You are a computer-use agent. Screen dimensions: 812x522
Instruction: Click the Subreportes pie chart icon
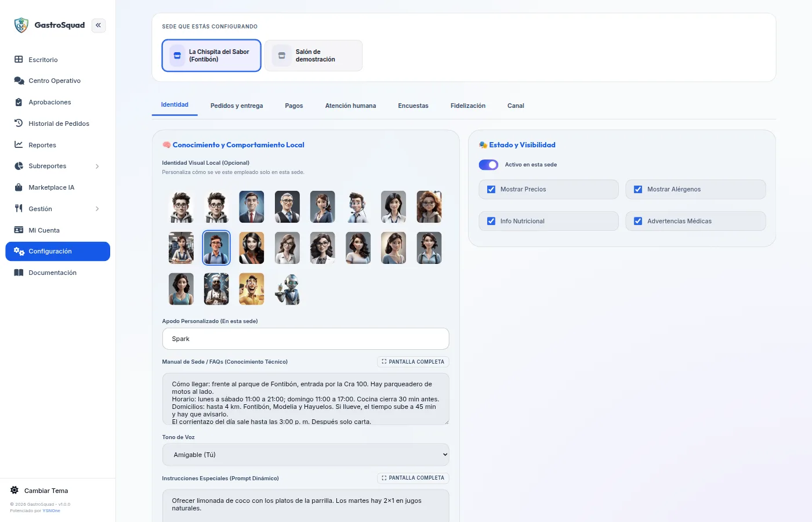[19, 166]
